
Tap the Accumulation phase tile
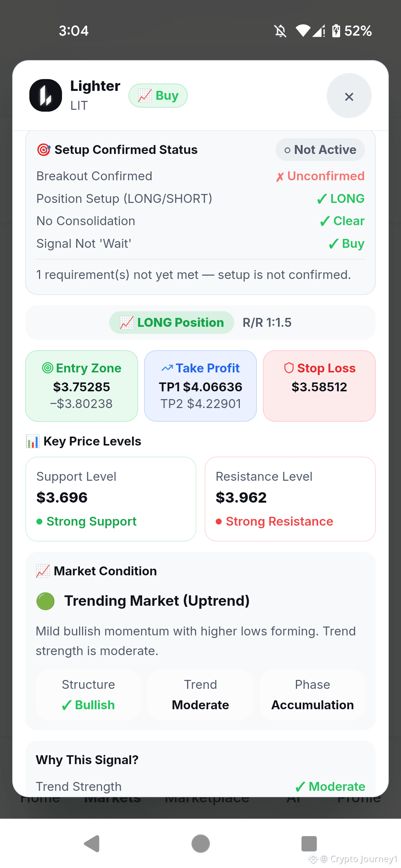point(313,695)
